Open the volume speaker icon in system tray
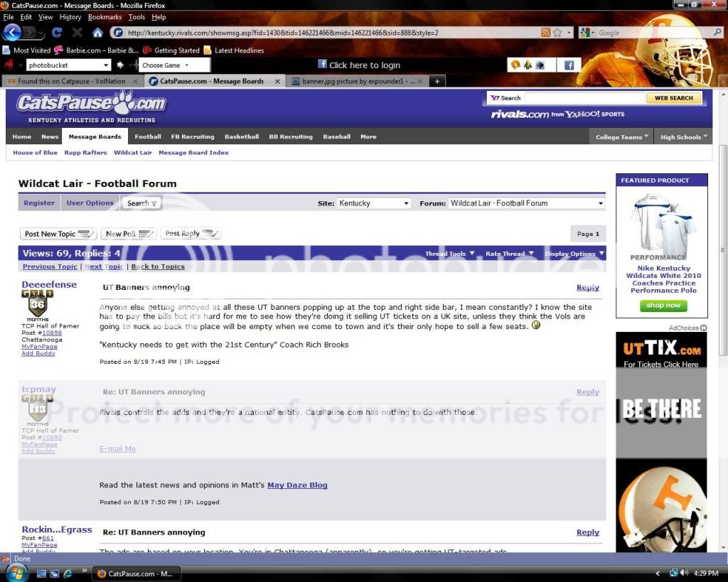 684,573
